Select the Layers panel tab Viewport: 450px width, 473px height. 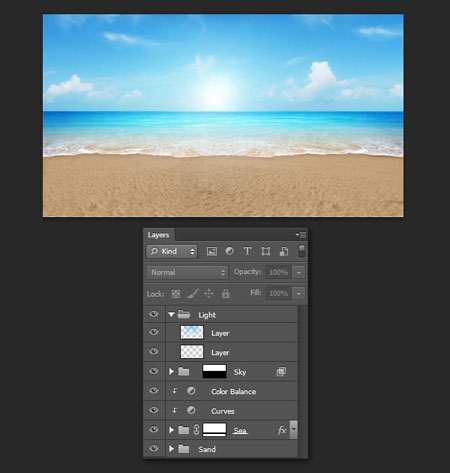(x=158, y=235)
